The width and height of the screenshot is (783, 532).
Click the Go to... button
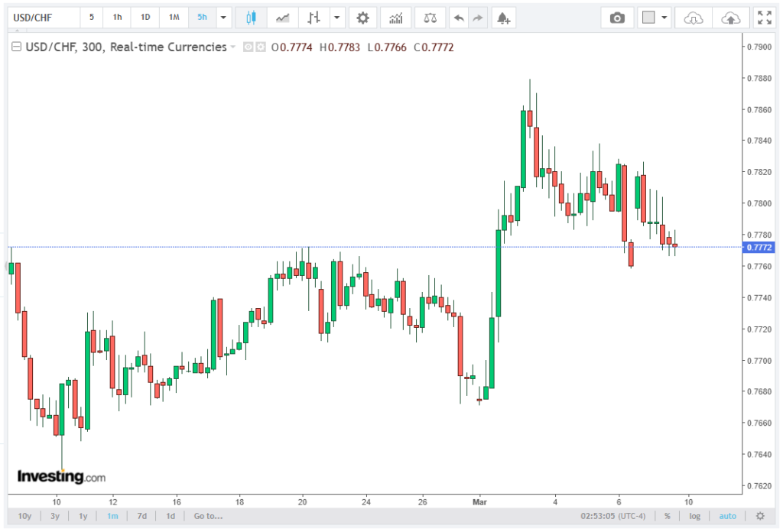click(x=208, y=516)
